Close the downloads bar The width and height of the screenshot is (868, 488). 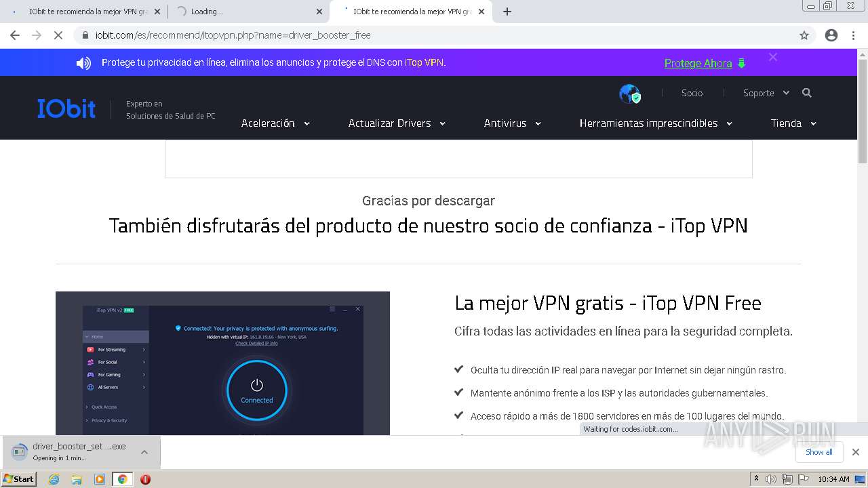[x=856, y=452]
